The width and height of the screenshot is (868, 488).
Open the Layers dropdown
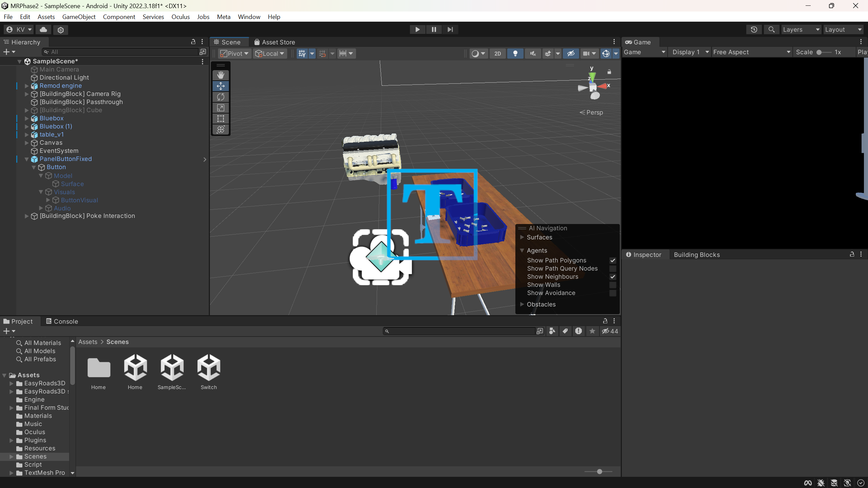(801, 29)
